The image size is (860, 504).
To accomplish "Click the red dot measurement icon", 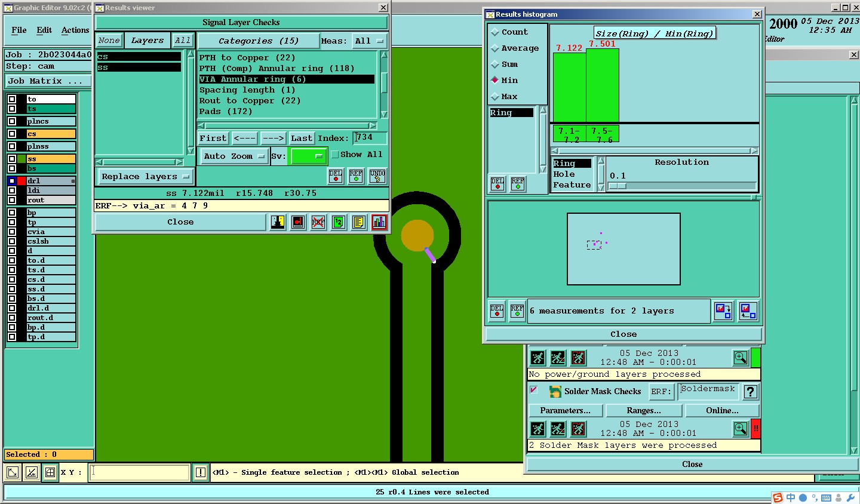I will 298,222.
